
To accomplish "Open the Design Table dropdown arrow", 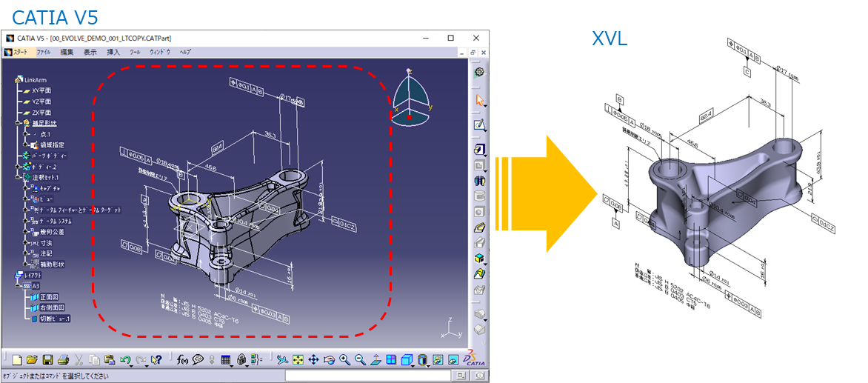I will tap(231, 365).
